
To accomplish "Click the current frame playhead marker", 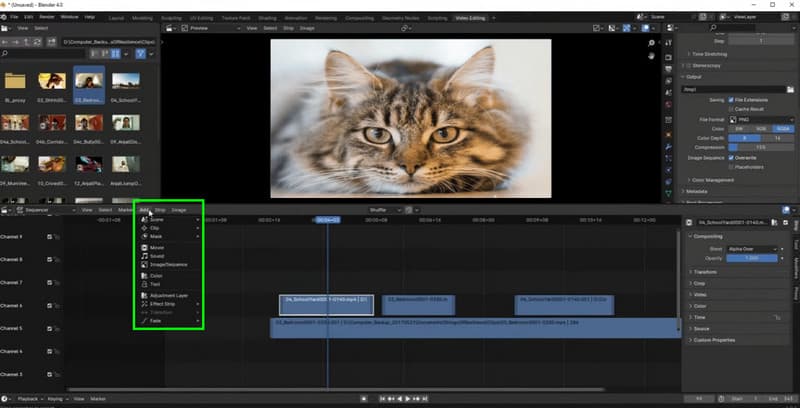I will click(327, 220).
